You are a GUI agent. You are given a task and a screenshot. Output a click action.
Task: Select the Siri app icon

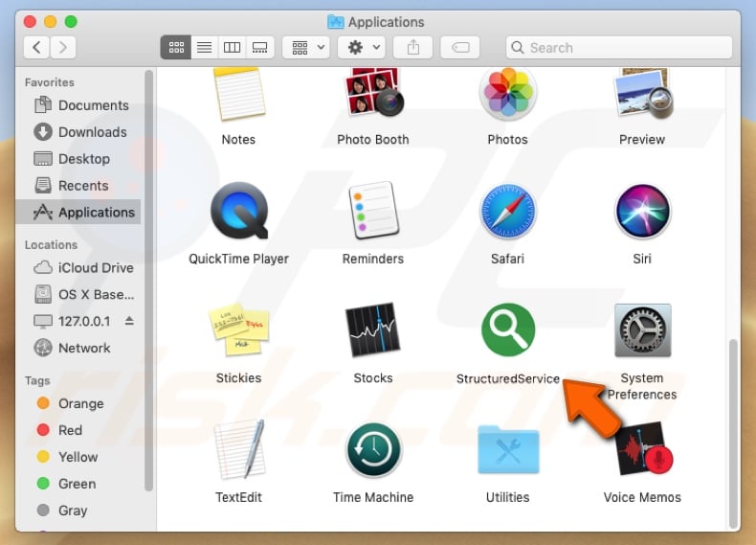pyautogui.click(x=642, y=211)
